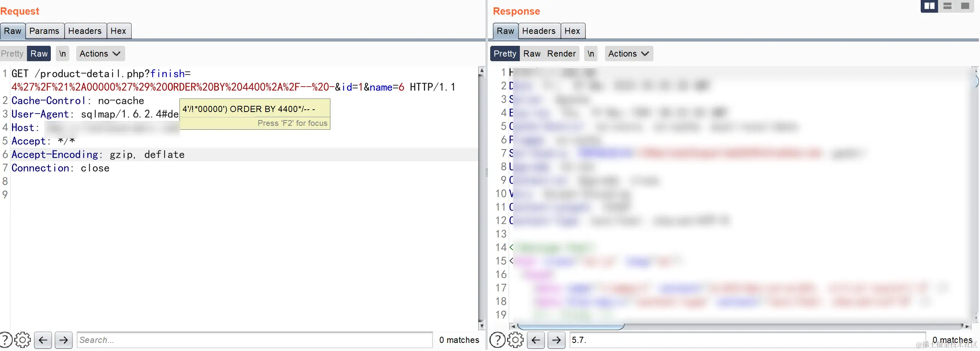
Task: Click the Cache-Control header line
Action: coord(78,100)
